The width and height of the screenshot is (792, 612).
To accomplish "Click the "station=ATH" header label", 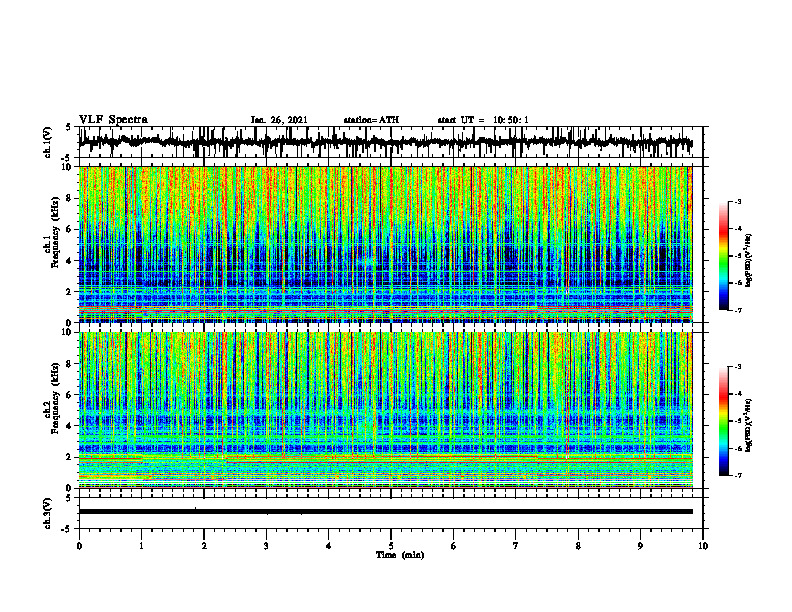I will (x=371, y=120).
